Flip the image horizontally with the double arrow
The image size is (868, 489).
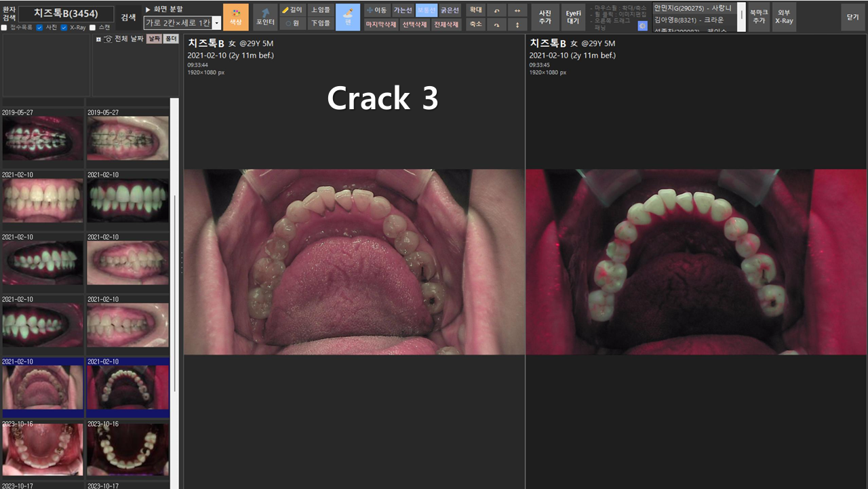point(517,10)
